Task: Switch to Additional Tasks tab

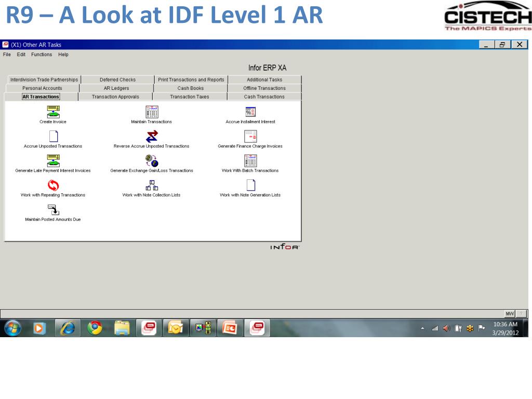Action: coord(264,79)
